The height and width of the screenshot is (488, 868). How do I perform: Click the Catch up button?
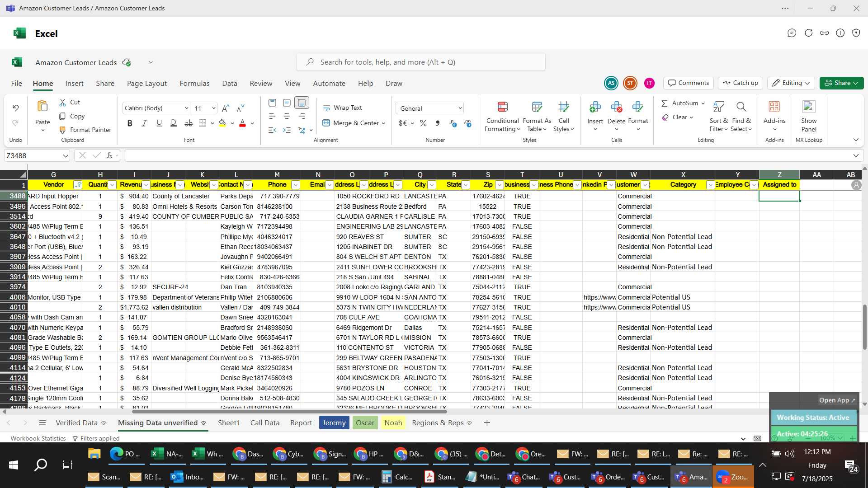pos(740,83)
